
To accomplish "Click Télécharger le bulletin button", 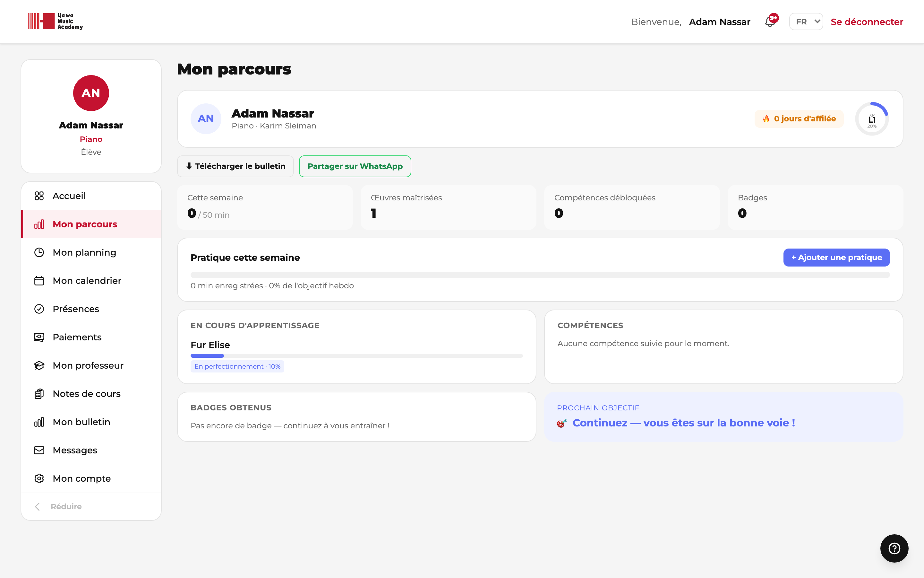I will [x=235, y=166].
